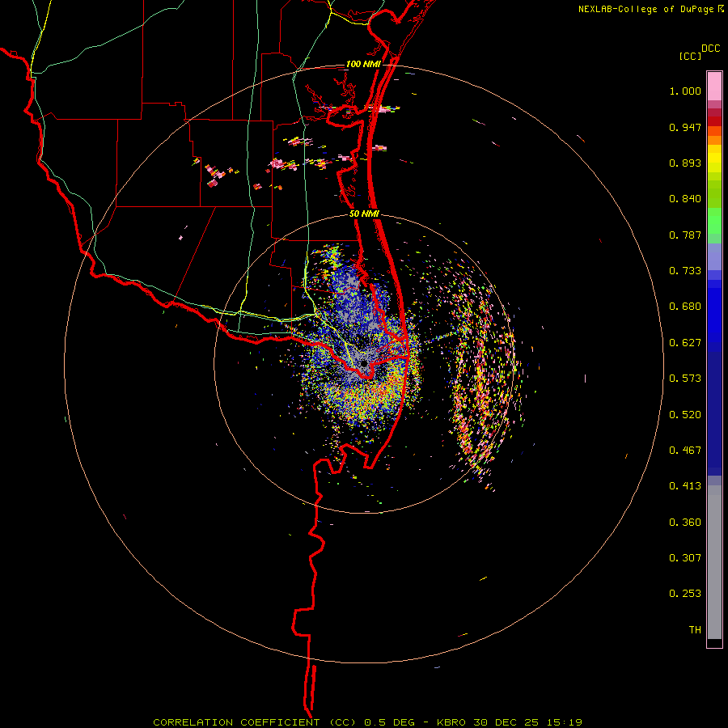Pick the dark navy band on the color bar

pyautogui.click(x=714, y=413)
